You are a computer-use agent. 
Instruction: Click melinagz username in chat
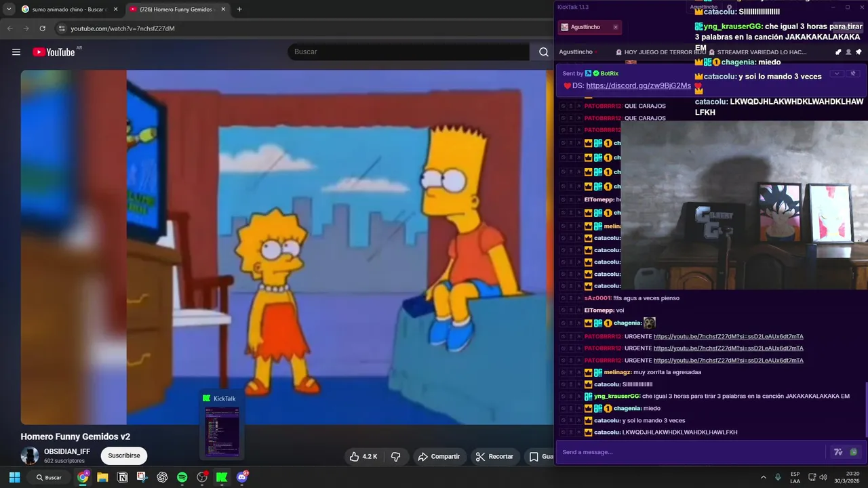pyautogui.click(x=617, y=373)
